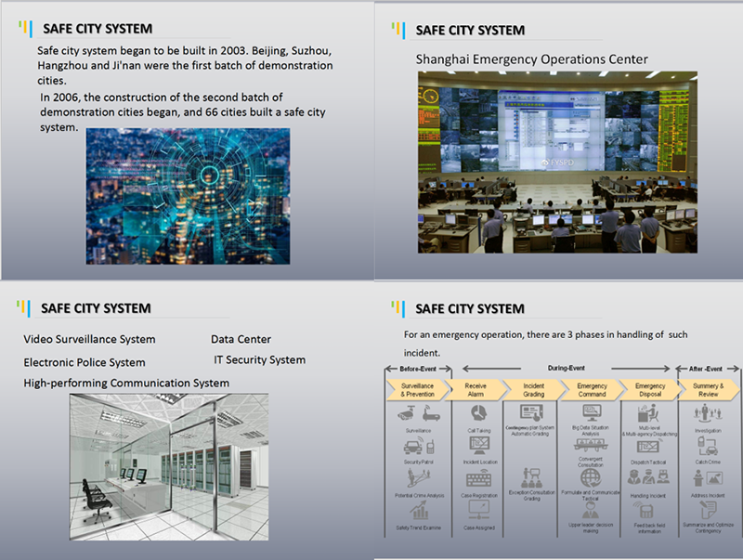Click the Safety Trend Examine chart icon
Image resolution: width=743 pixels, height=560 pixels.
pos(419,511)
